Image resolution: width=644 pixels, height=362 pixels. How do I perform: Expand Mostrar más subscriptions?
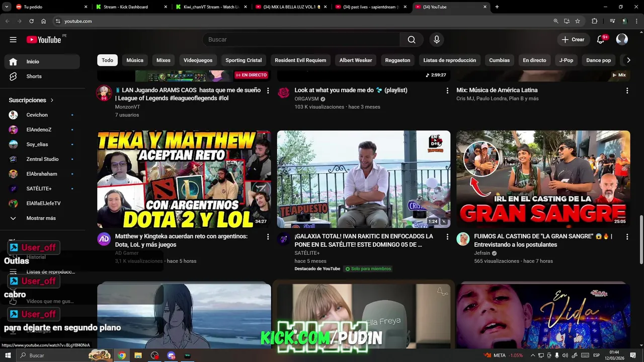tap(42, 218)
